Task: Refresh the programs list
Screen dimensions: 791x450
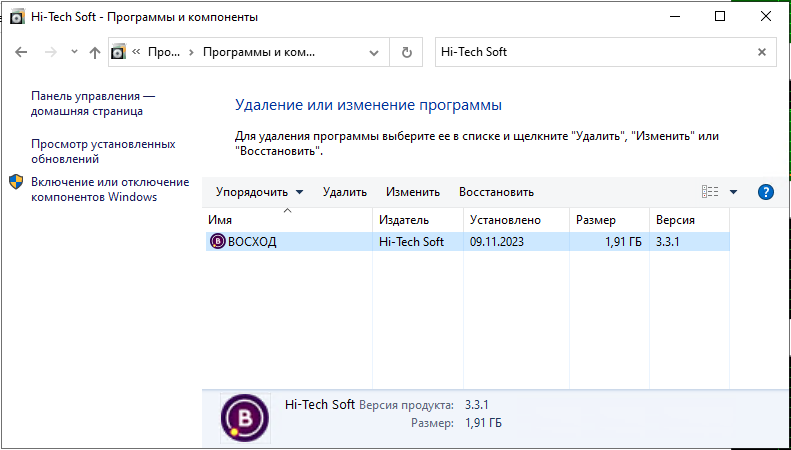Action: pyautogui.click(x=406, y=53)
